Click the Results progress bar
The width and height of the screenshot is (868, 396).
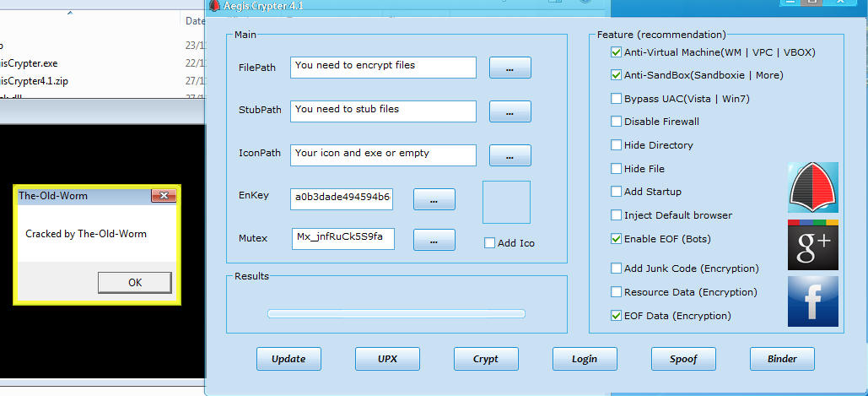(x=396, y=314)
